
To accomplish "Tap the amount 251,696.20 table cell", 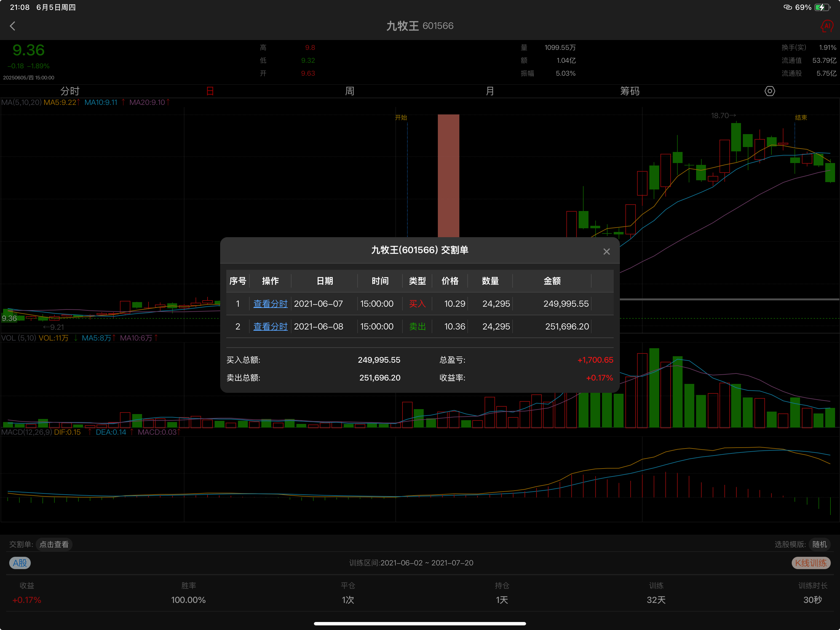I will pyautogui.click(x=567, y=326).
